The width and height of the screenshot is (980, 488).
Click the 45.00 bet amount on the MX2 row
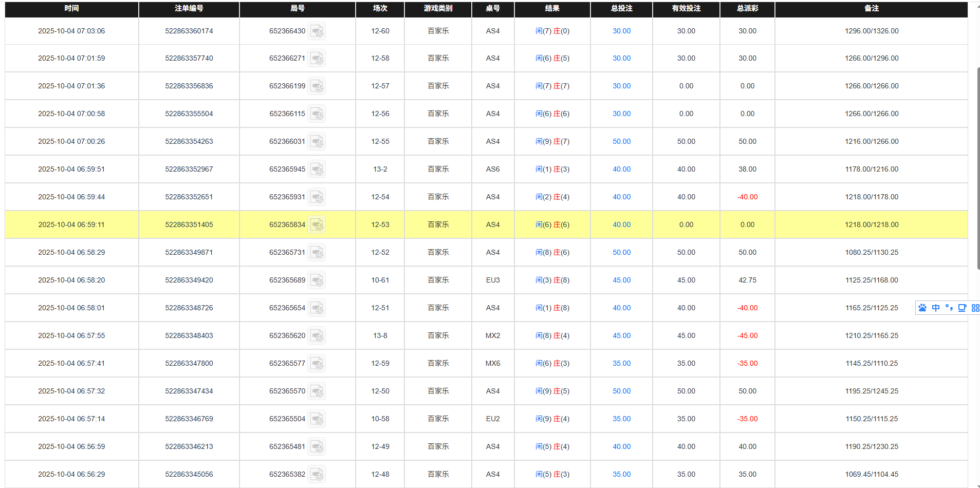tap(621, 335)
